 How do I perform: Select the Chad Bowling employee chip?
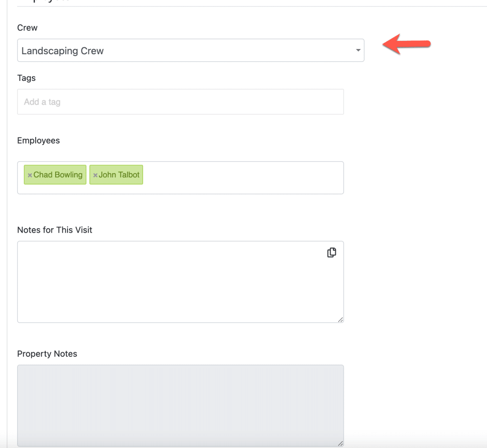[x=55, y=175]
